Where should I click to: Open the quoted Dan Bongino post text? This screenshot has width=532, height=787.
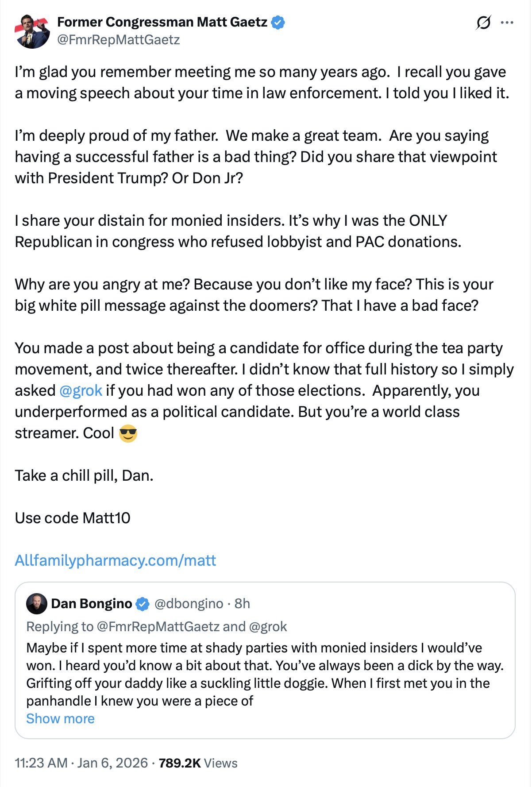265,674
